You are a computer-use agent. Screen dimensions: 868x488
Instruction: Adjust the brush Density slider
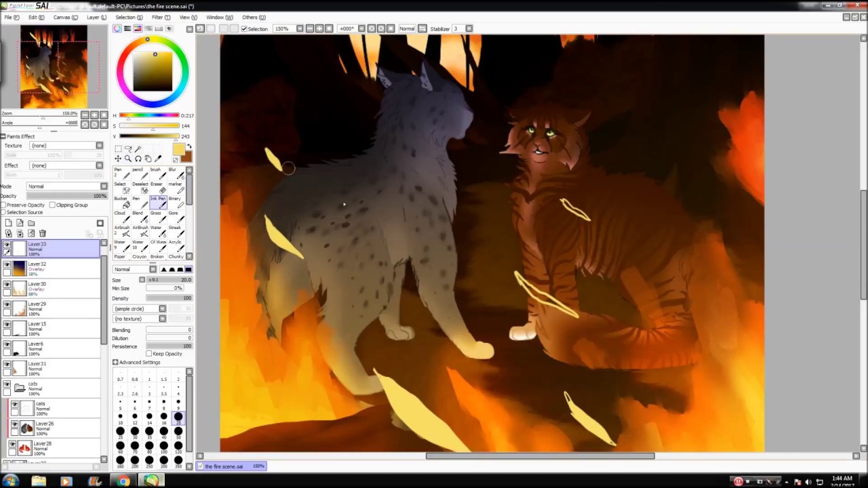pos(169,298)
